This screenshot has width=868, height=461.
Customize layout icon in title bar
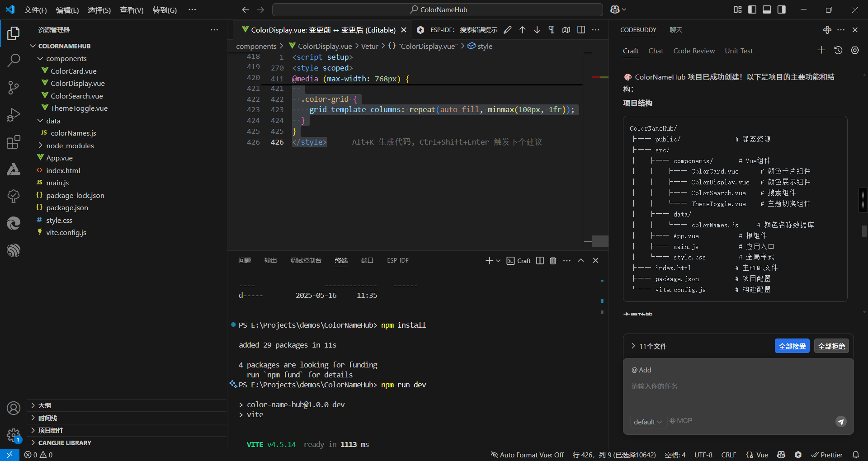click(x=738, y=9)
